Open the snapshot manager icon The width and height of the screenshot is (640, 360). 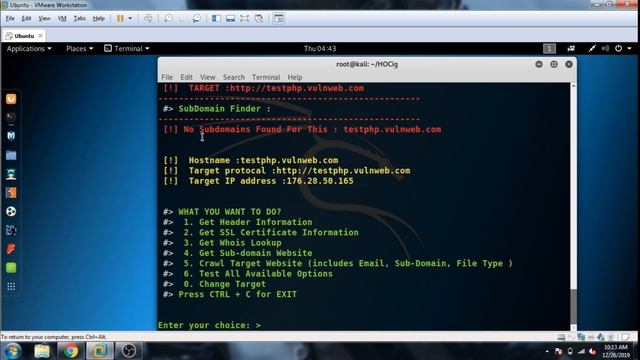click(x=197, y=18)
